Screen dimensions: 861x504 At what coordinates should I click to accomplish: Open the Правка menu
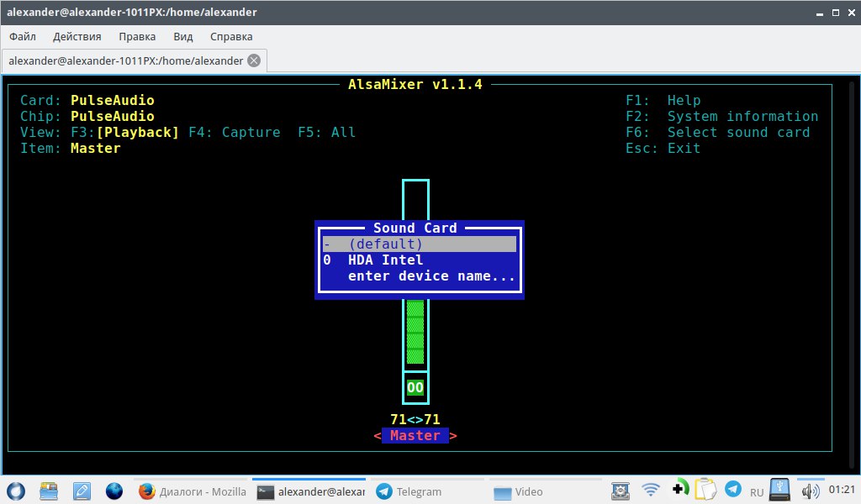coord(137,37)
